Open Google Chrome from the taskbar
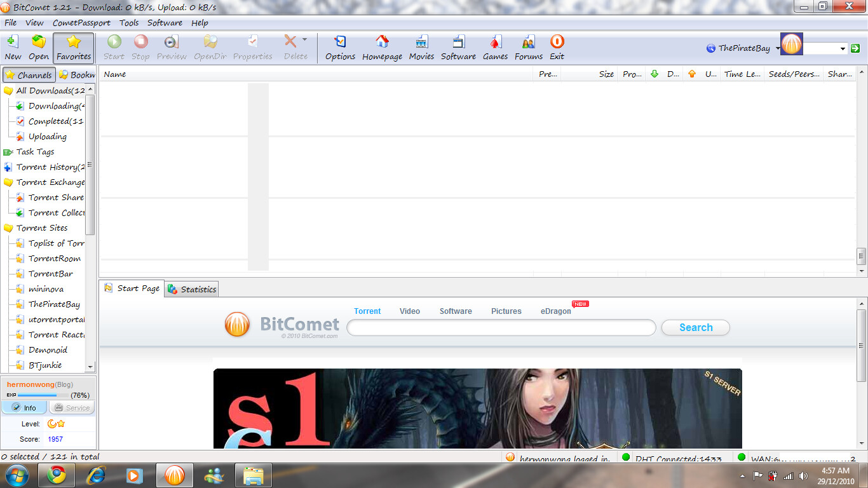868x488 pixels. tap(57, 475)
